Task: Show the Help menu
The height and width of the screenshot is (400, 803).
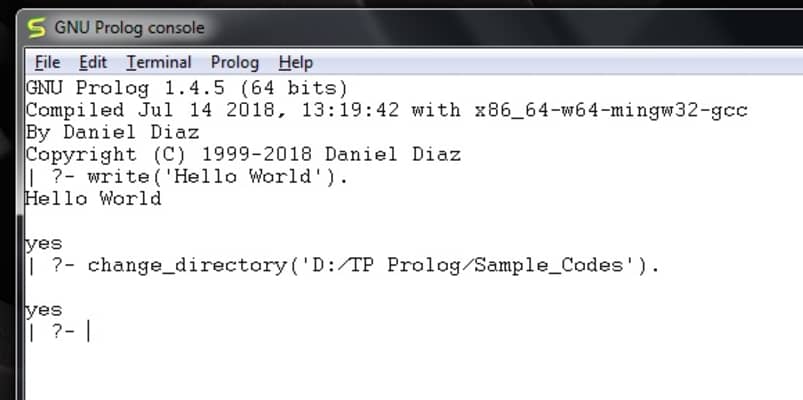Action: (x=295, y=62)
